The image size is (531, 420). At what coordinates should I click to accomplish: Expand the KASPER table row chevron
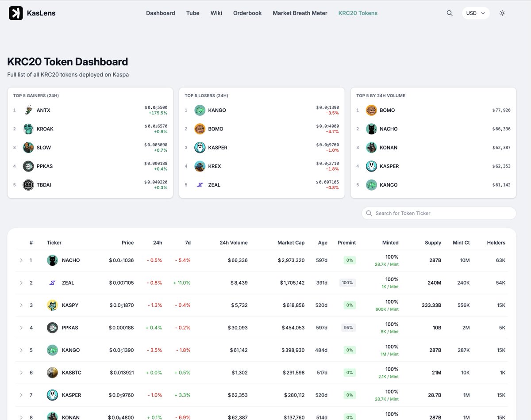click(21, 395)
